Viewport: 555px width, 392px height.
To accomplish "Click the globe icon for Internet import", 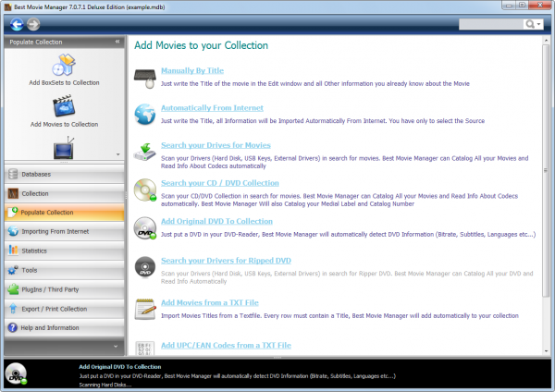I will (x=145, y=115).
